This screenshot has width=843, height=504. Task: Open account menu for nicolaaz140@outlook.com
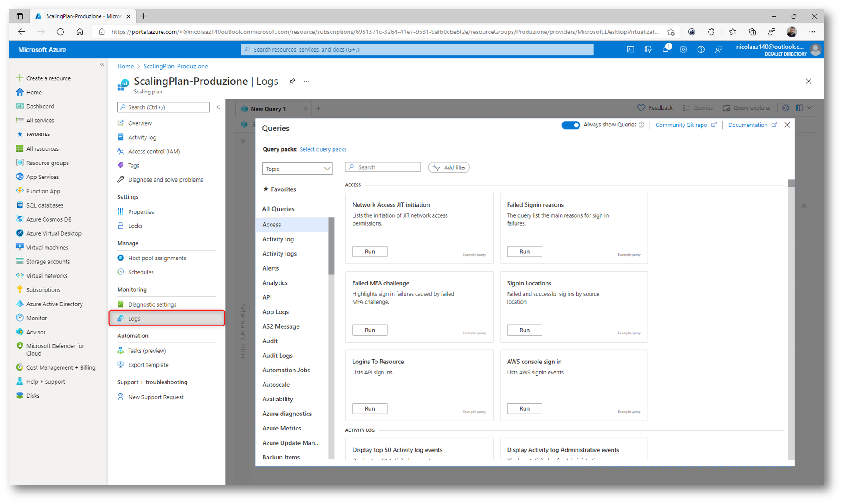(778, 49)
